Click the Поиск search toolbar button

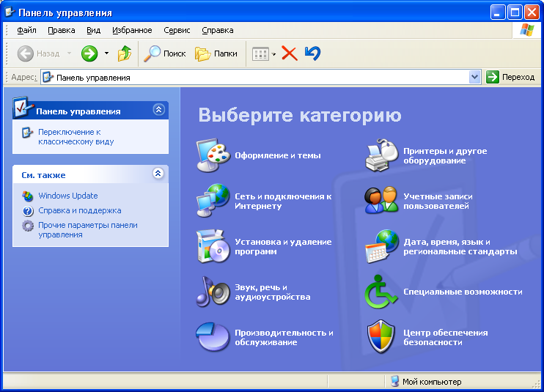(165, 53)
